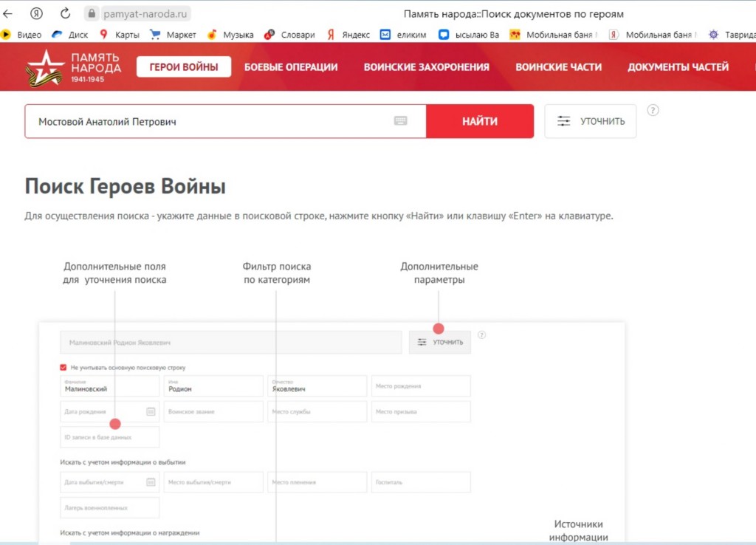Screen dimensions: 756x545
Task: Click the lock icon before the site address
Action: point(92,13)
